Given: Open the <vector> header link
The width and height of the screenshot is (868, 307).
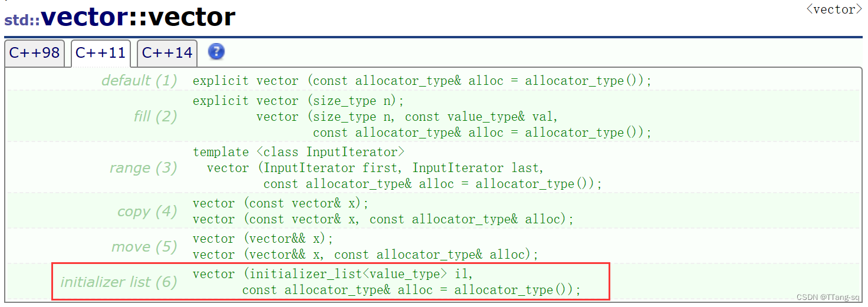Looking at the screenshot, I should (834, 9).
